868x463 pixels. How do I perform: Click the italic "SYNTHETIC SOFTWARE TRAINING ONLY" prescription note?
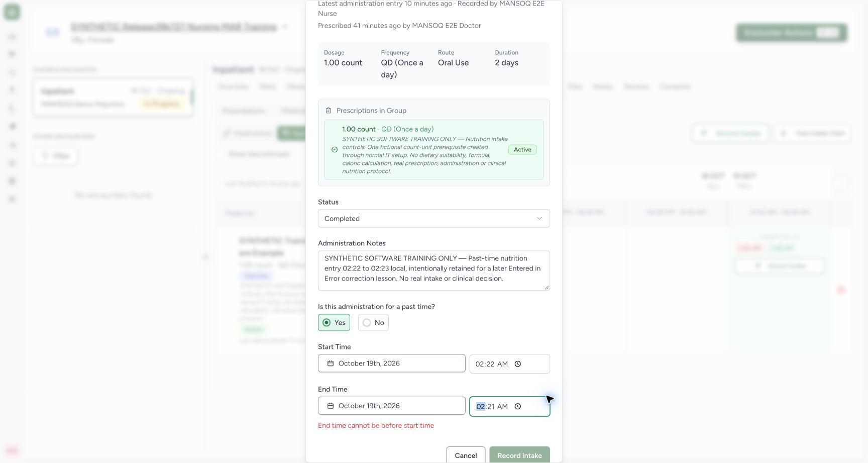424,155
